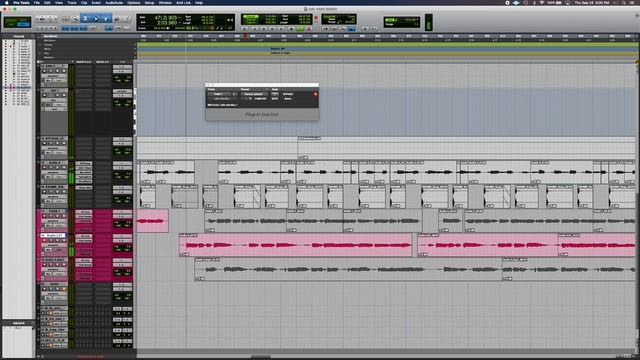Image resolution: width=640 pixels, height=360 pixels.
Task: Open track view selector on Audio 6
Action: coord(54,172)
